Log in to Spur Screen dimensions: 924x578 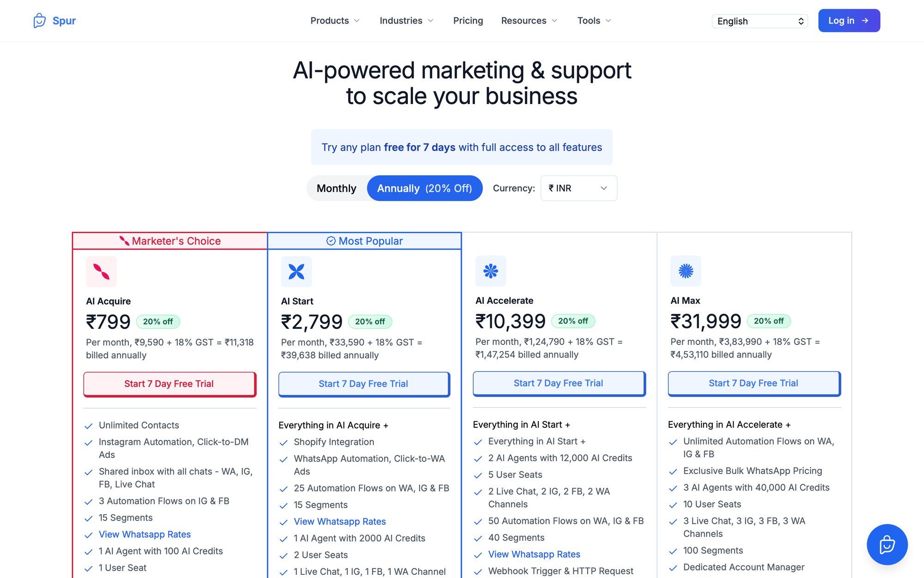pyautogui.click(x=849, y=21)
